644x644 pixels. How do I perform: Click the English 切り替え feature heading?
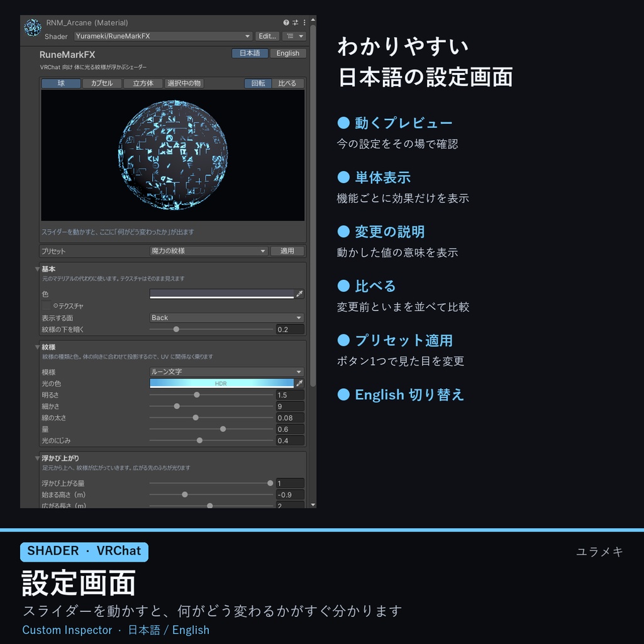[409, 394]
